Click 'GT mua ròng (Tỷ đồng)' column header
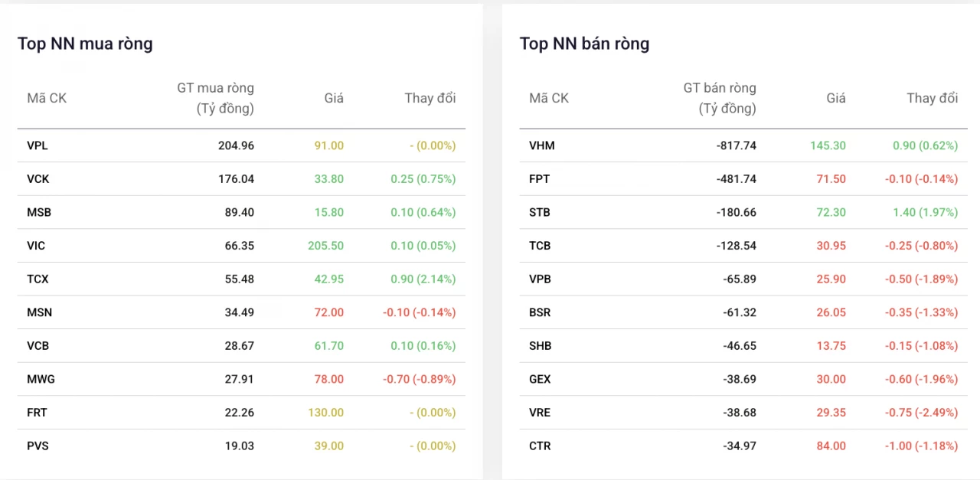Viewport: 980px width, 480px height. click(x=215, y=98)
